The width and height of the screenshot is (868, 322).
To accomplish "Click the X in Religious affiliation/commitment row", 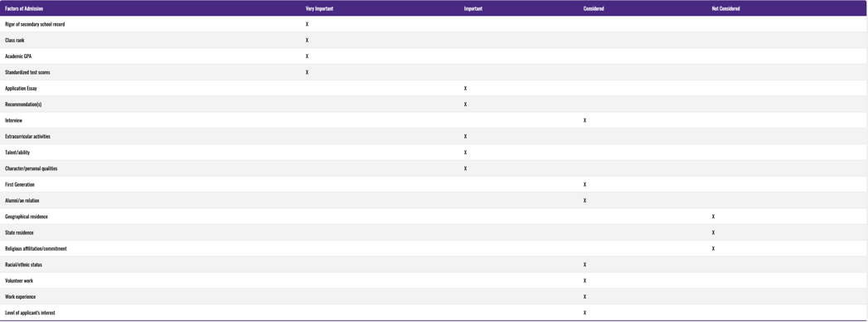I will 714,250.
